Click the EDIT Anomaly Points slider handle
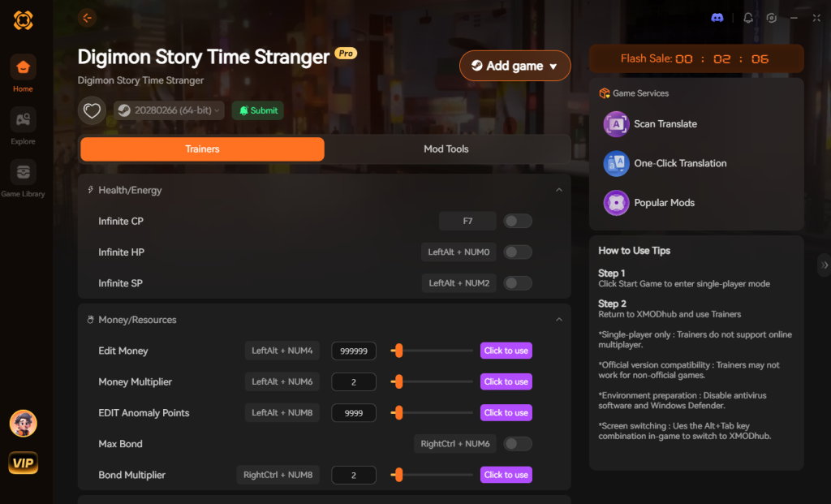Image resolution: width=831 pixels, height=504 pixels. (x=398, y=413)
